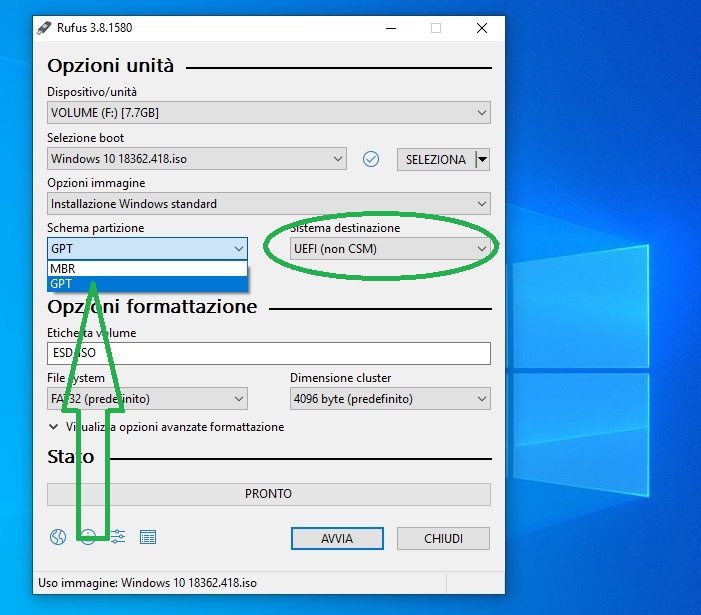Click the "Schema partizione" label
This screenshot has width=701, height=615.
coord(96,228)
